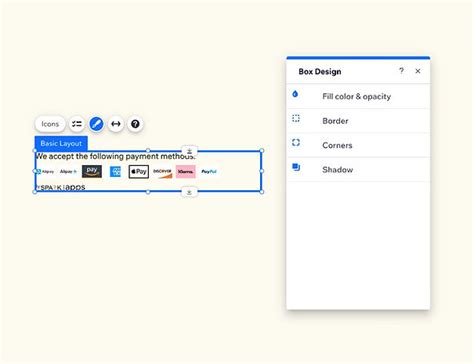Image resolution: width=474 pixels, height=364 pixels.
Task: Click the PayPal payment icon
Action: click(209, 172)
